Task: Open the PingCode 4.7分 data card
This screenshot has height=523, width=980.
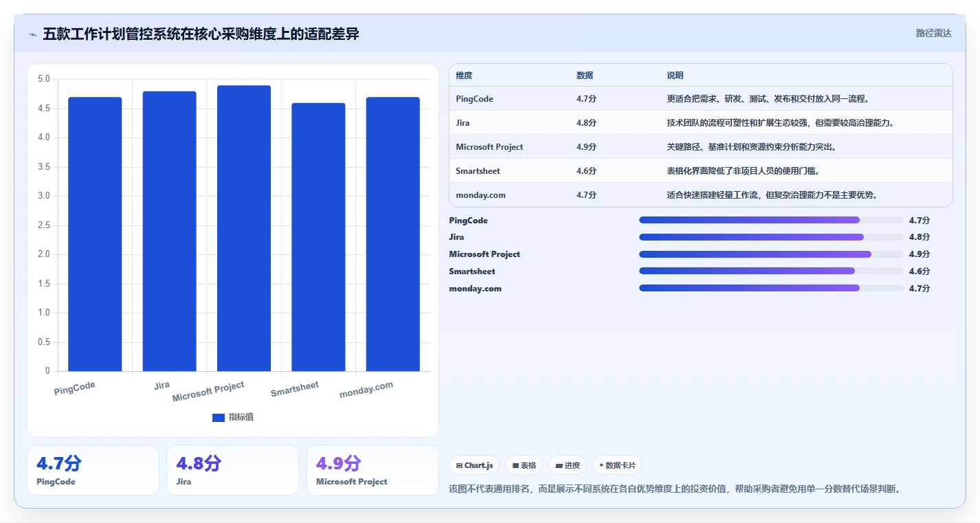Action: pyautogui.click(x=93, y=470)
